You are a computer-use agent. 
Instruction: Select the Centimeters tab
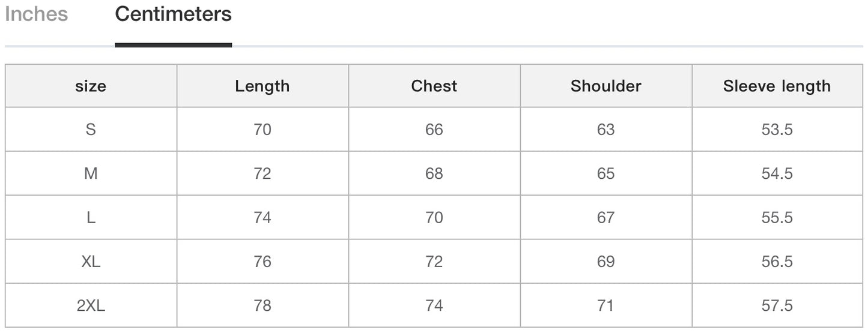pos(173,14)
